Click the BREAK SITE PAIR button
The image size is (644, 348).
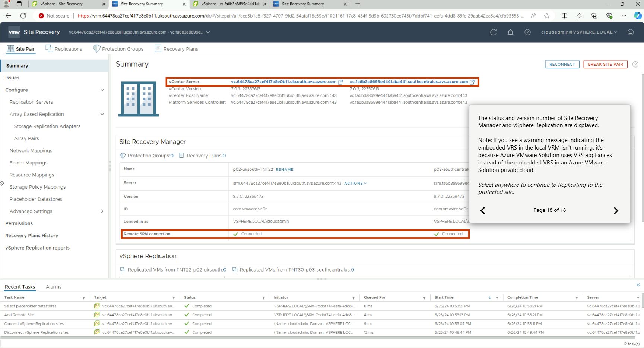(x=605, y=64)
